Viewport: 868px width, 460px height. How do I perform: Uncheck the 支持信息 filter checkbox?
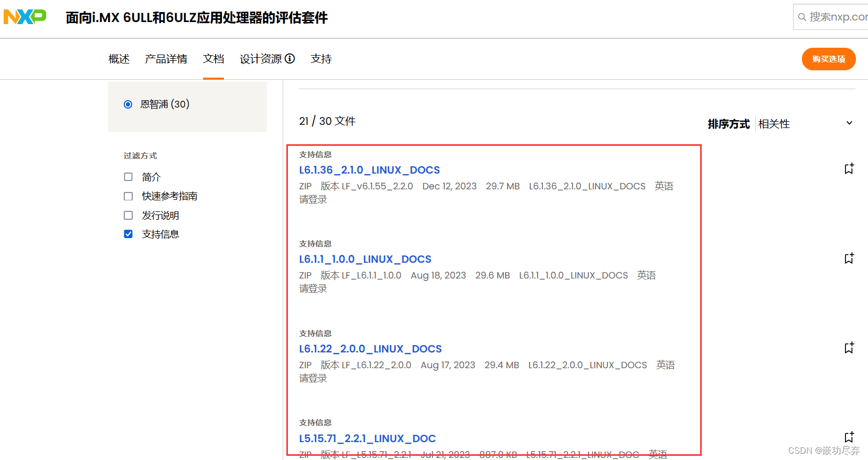[128, 234]
